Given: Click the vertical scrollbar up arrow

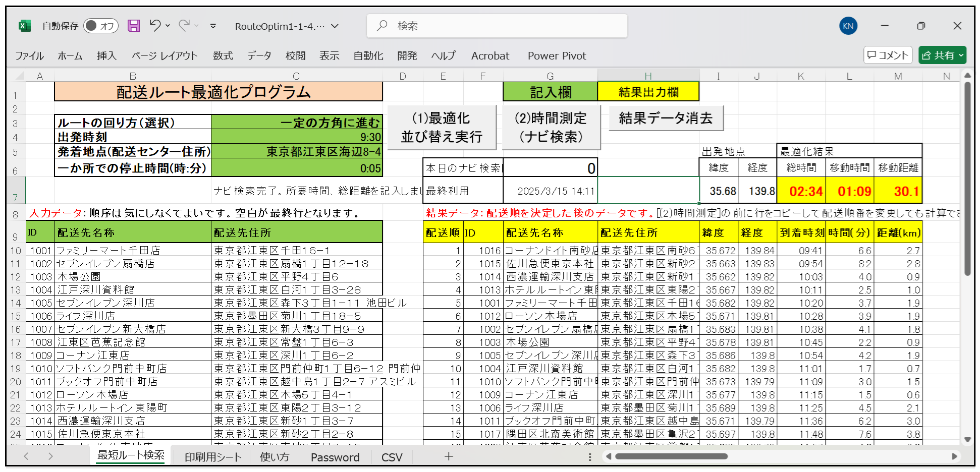Looking at the screenshot, I should (x=967, y=75).
